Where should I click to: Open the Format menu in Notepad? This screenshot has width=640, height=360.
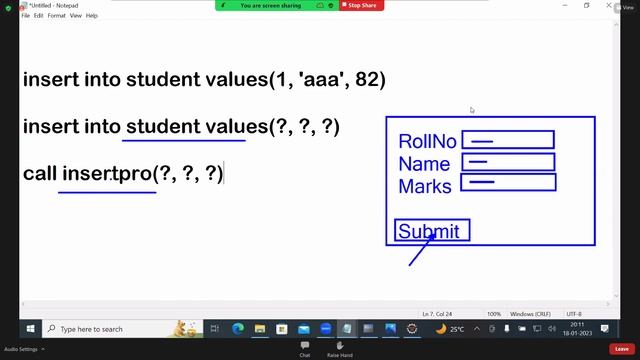[x=56, y=16]
